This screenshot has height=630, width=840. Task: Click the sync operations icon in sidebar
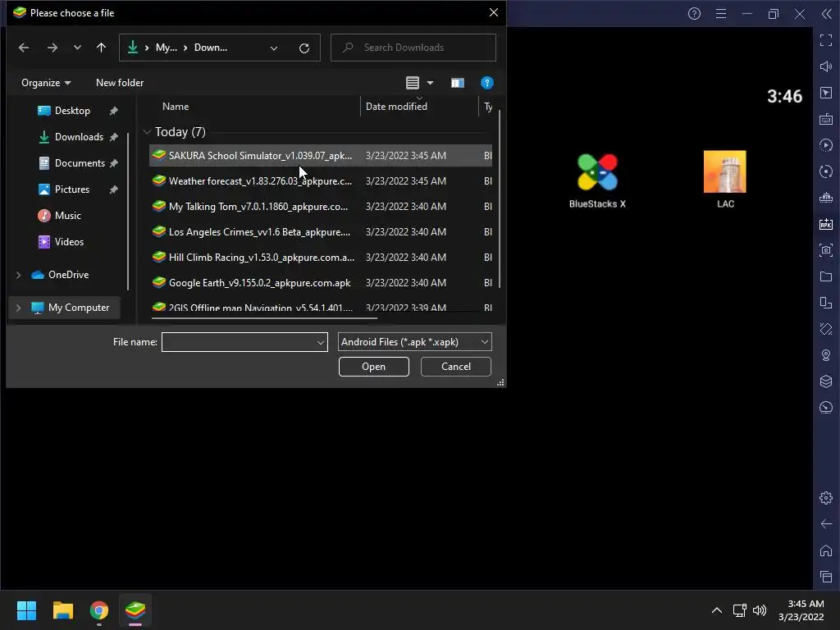[825, 171]
